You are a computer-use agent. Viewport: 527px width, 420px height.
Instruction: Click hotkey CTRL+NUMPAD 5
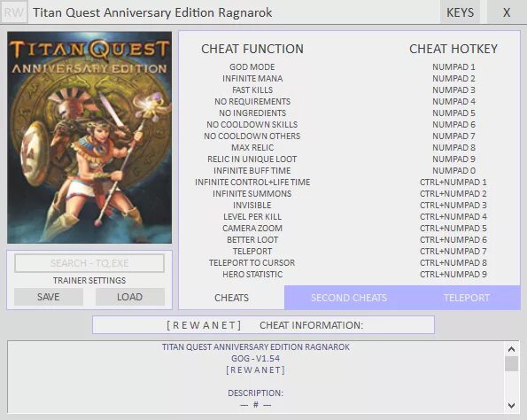[453, 228]
